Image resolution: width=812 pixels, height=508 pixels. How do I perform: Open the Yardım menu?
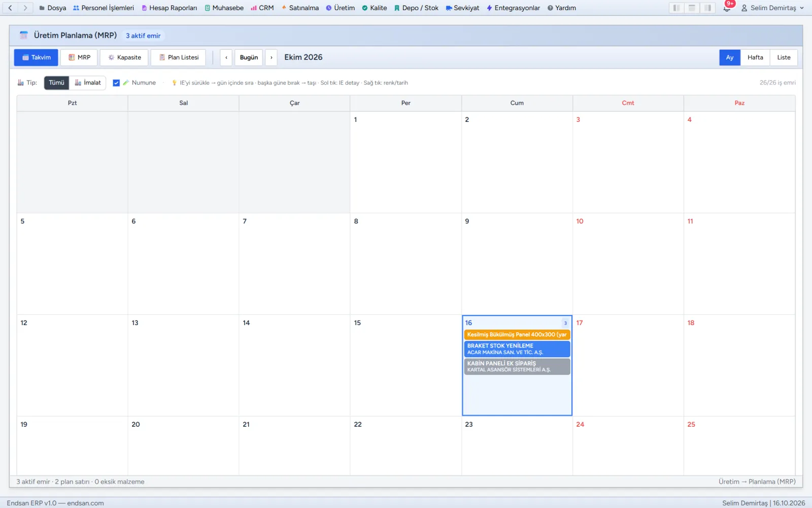pyautogui.click(x=562, y=8)
